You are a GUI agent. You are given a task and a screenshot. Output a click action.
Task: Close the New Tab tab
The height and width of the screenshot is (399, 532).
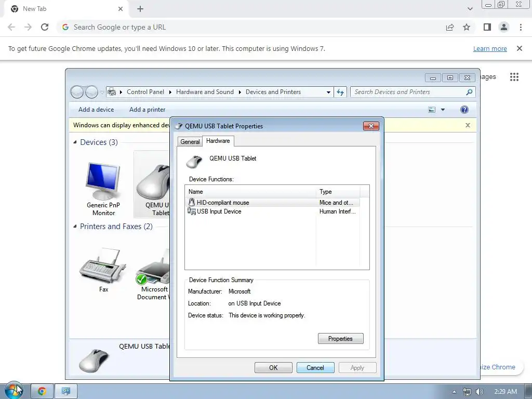tap(120, 9)
